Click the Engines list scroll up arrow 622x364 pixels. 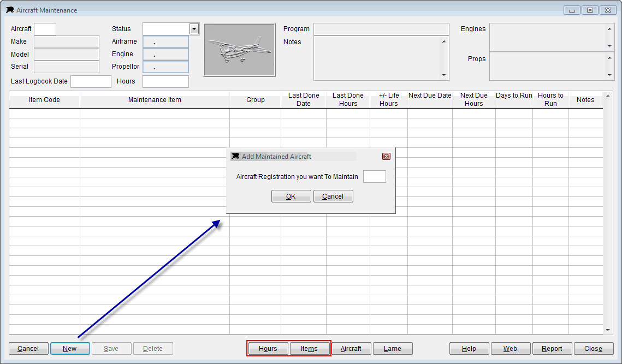point(609,28)
